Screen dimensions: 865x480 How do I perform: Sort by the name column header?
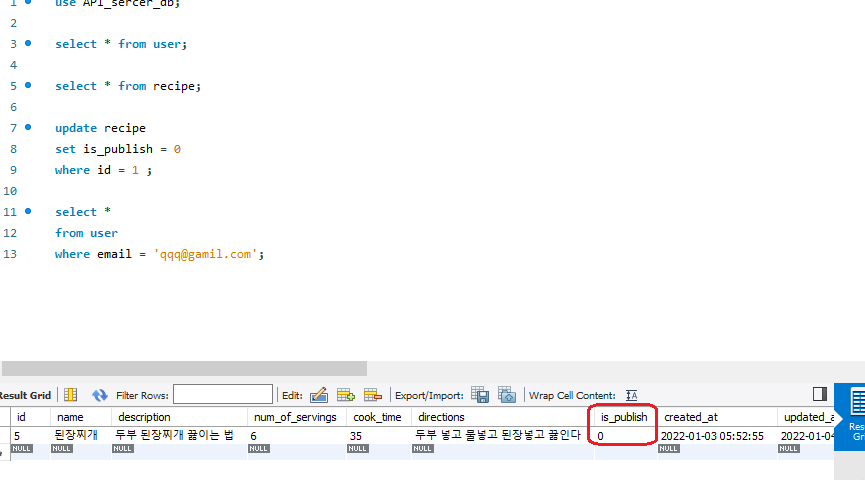click(x=81, y=417)
